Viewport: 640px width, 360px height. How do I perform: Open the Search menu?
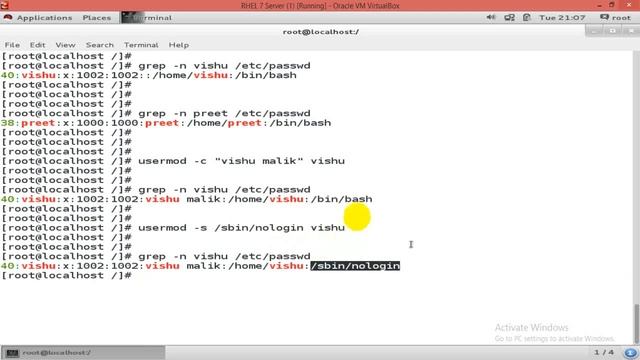[100, 45]
